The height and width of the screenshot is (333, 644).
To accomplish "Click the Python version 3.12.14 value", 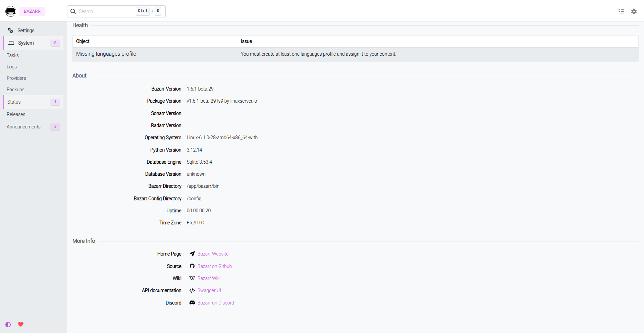I will pyautogui.click(x=195, y=150).
